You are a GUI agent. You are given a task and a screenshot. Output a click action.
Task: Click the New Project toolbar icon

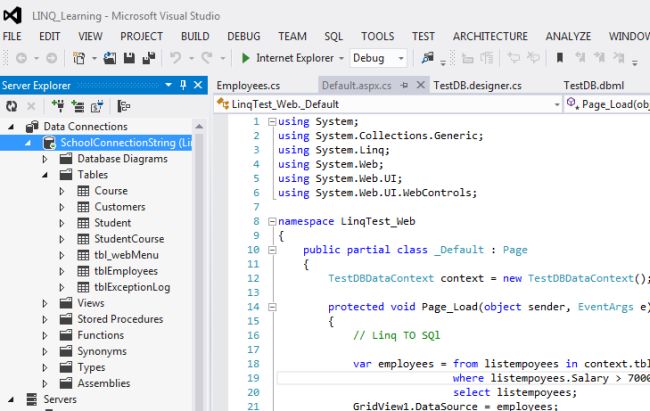click(79, 58)
